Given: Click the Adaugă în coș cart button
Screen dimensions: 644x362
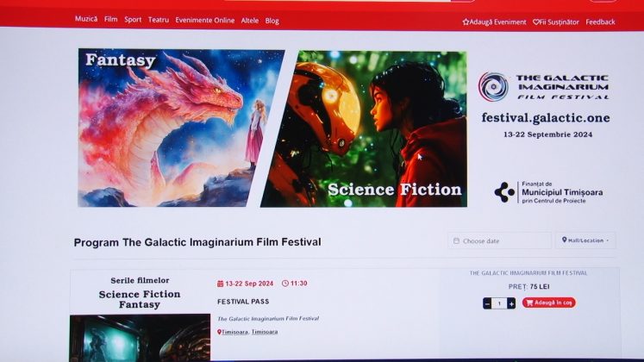Looking at the screenshot, I should (x=548, y=303).
